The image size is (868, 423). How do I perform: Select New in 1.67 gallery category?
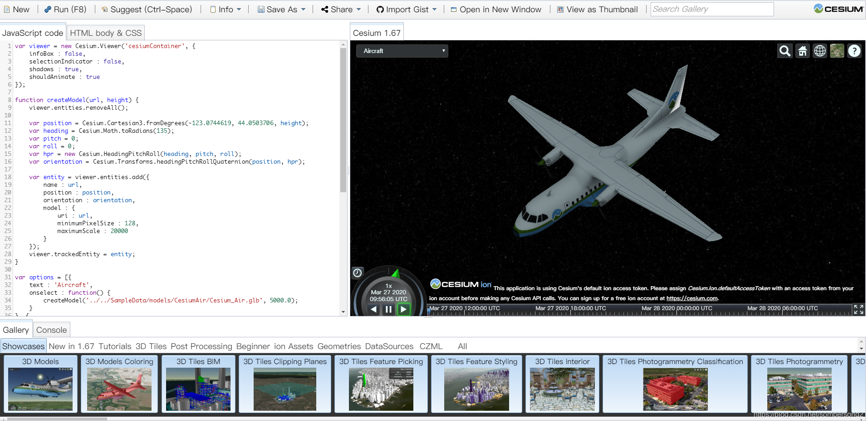pos(71,346)
